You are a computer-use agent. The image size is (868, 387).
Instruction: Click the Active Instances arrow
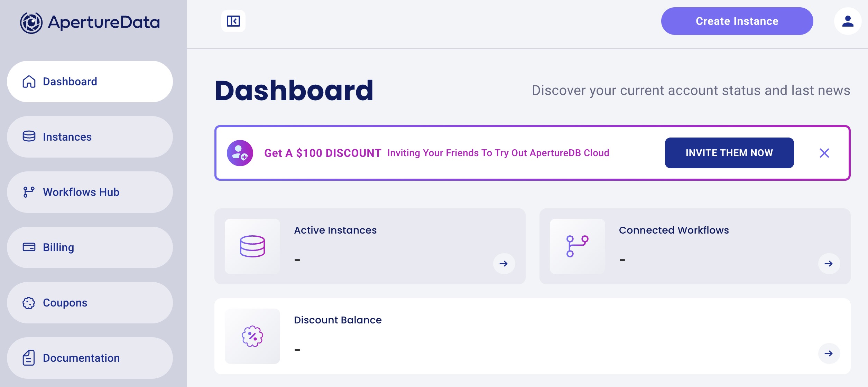coord(504,264)
